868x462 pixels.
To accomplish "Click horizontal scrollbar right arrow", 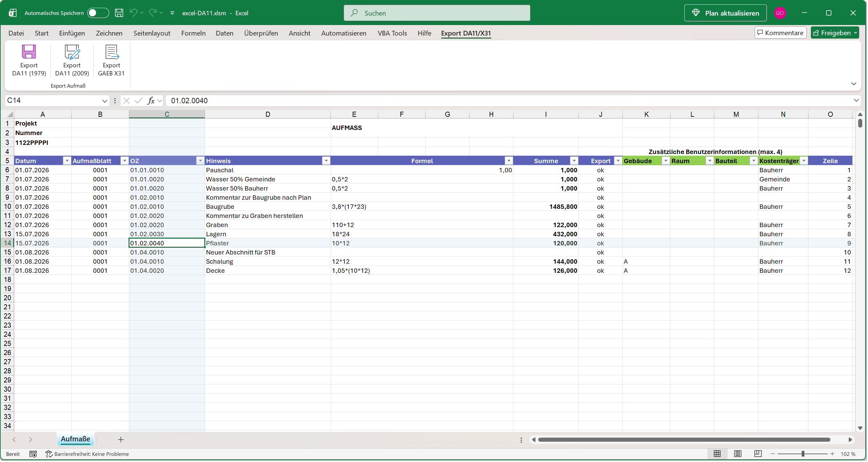I will click(850, 440).
